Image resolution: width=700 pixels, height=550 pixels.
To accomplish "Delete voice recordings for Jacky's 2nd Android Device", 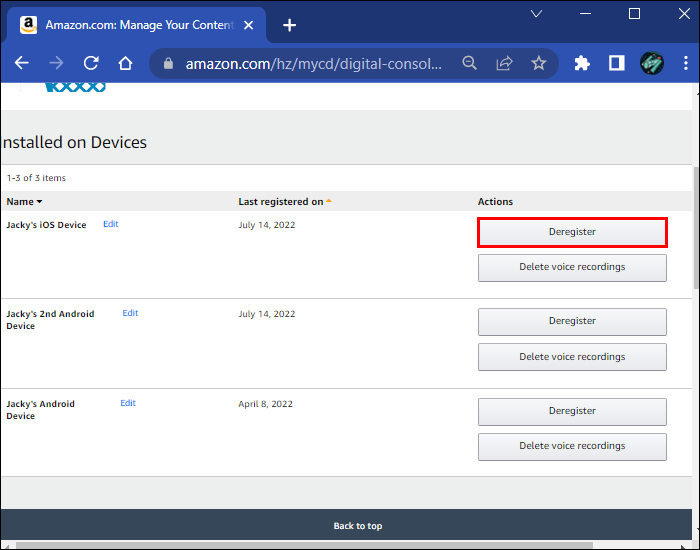I will (x=572, y=357).
